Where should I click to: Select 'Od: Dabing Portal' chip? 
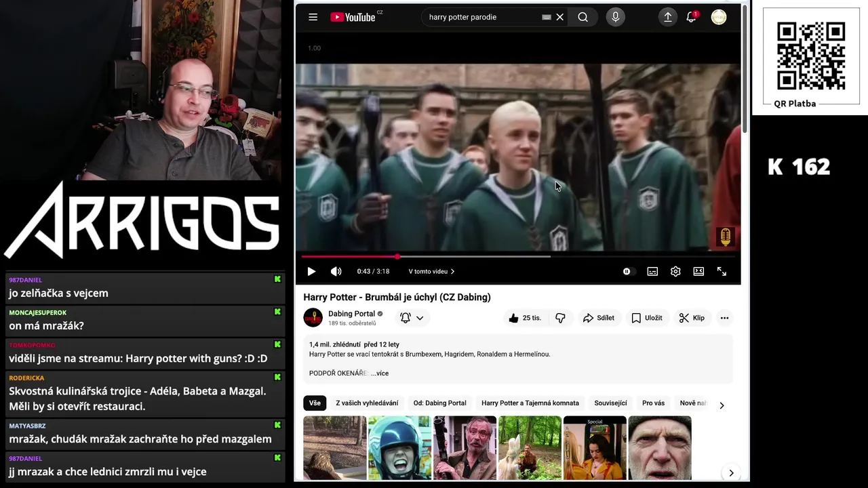(x=440, y=403)
